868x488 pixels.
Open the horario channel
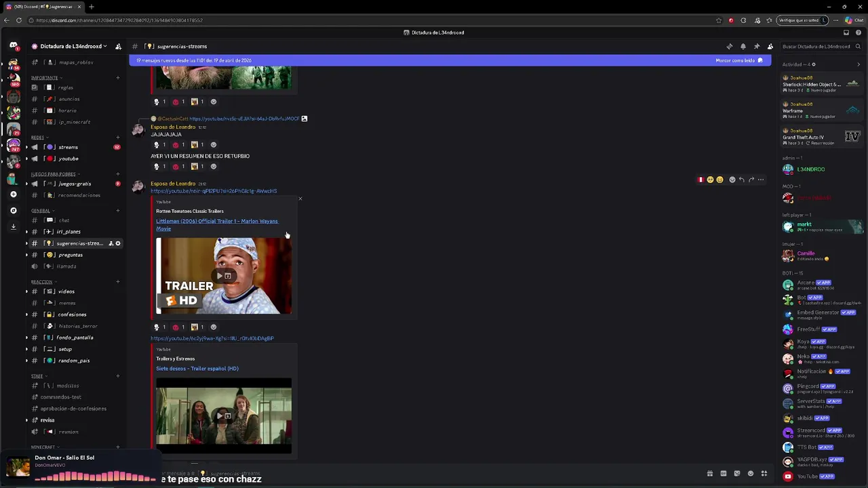[75, 110]
